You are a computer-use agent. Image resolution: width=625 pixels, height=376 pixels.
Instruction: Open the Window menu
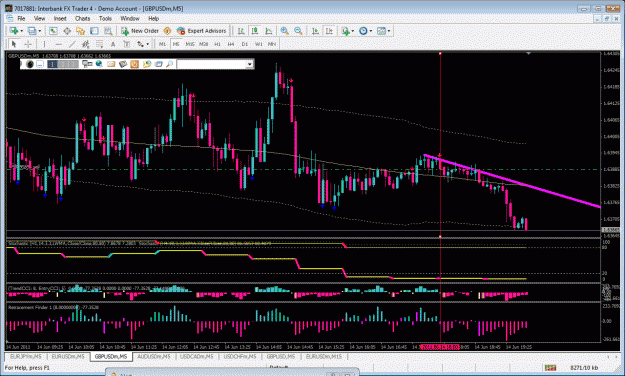point(130,18)
